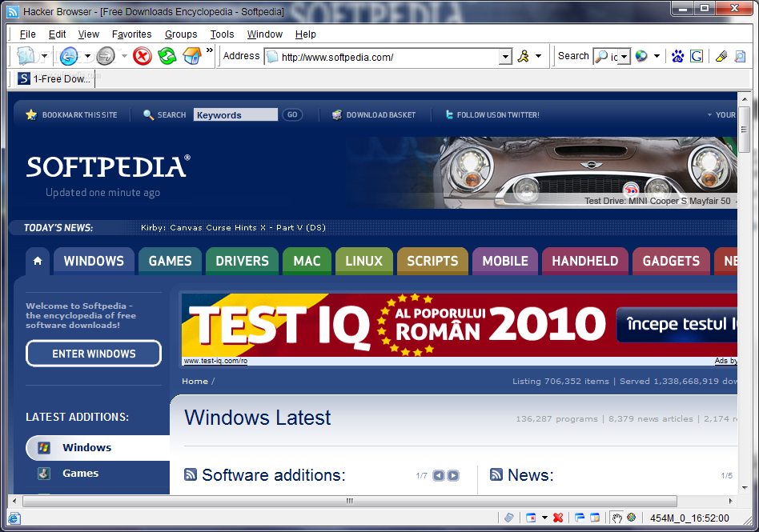Screen dimensions: 759x532
Task: Click the search box magnifier field
Action: 606,57
